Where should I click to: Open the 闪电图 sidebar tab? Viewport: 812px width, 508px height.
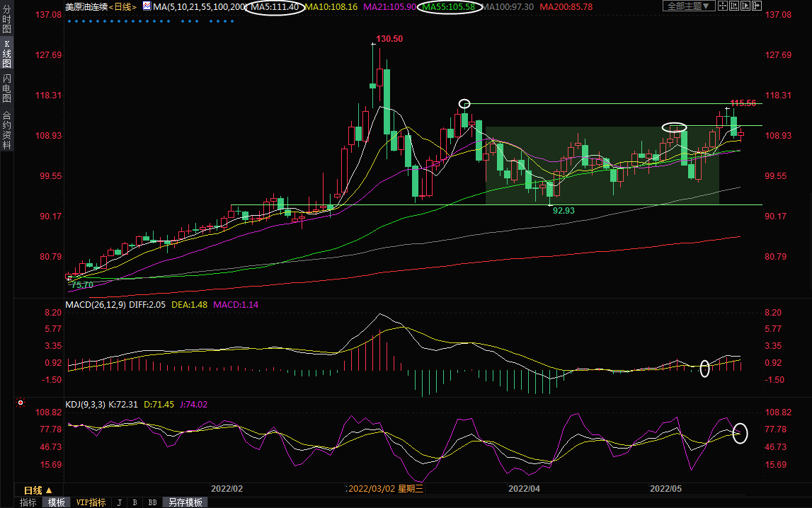(7, 88)
